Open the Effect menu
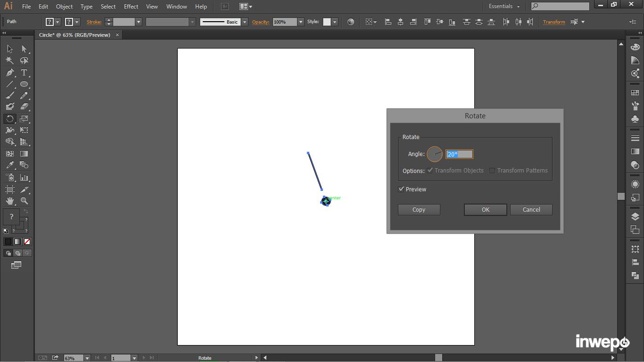644x362 pixels. click(131, 7)
